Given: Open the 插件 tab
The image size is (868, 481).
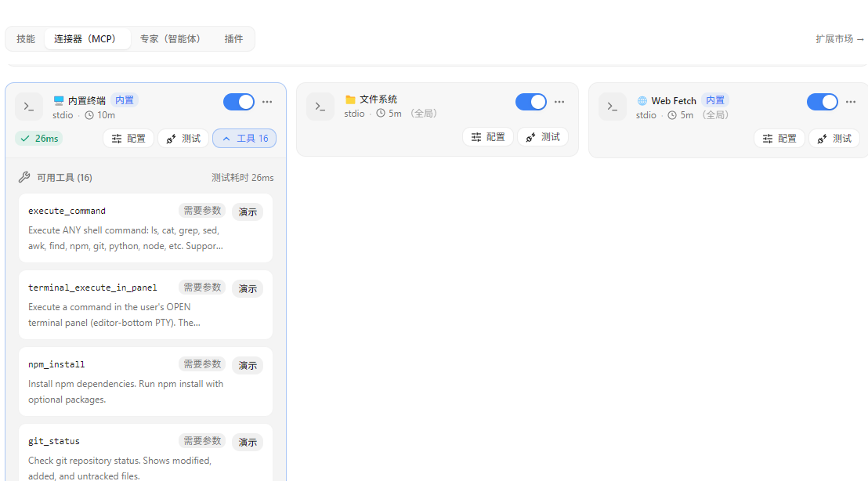Looking at the screenshot, I should pyautogui.click(x=233, y=38).
